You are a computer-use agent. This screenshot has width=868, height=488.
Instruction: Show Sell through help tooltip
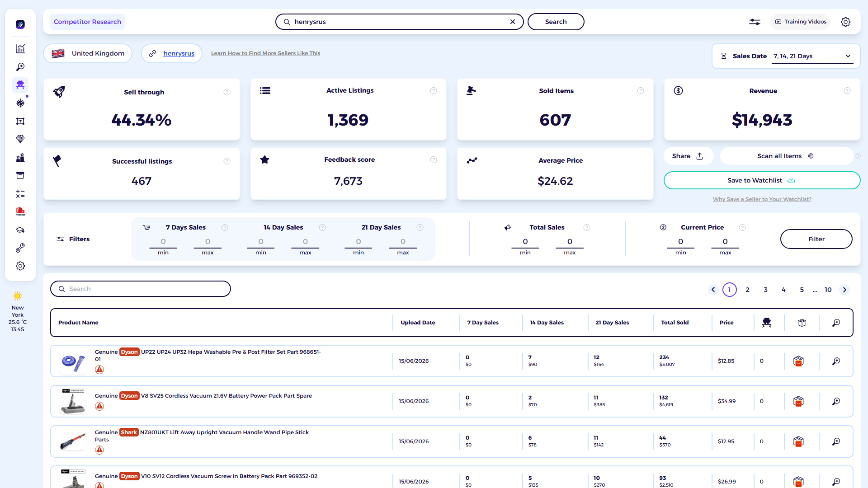click(x=227, y=92)
